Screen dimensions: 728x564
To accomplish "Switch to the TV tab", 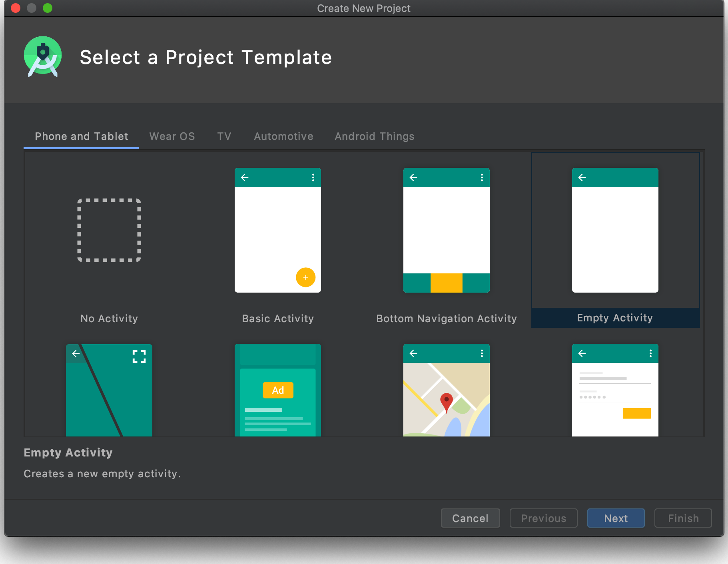I will [x=224, y=136].
